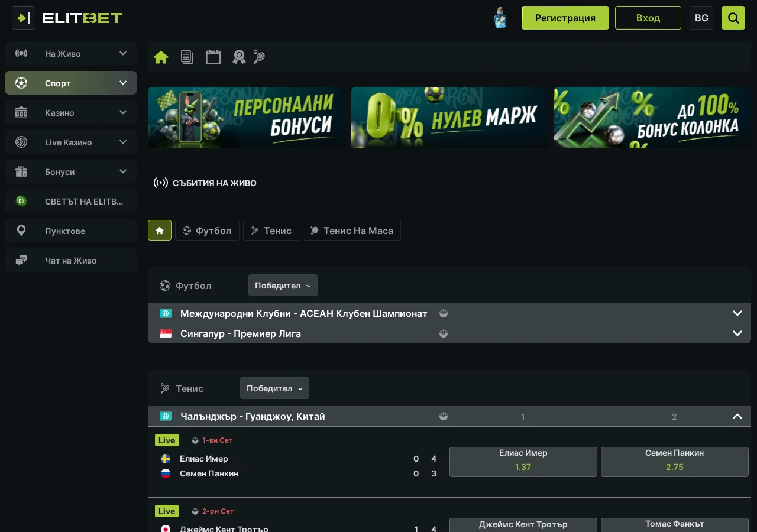
Task: Bet on Джеймс Кент Тротър odds button
Action: pos(523,525)
